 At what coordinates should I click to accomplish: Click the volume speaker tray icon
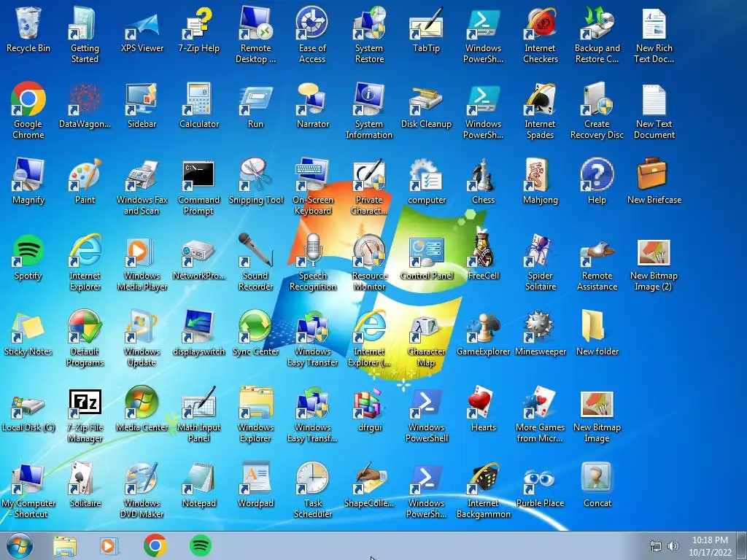coord(673,546)
